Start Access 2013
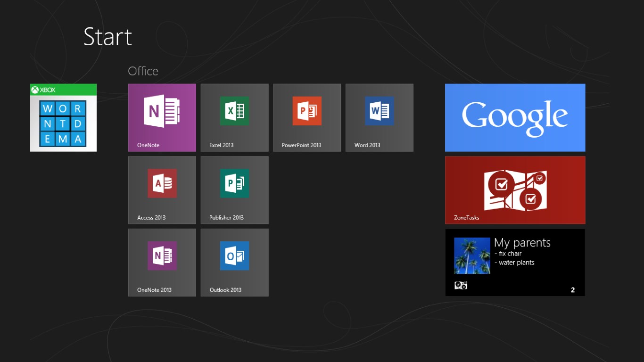Image resolution: width=644 pixels, height=362 pixels. [x=162, y=190]
